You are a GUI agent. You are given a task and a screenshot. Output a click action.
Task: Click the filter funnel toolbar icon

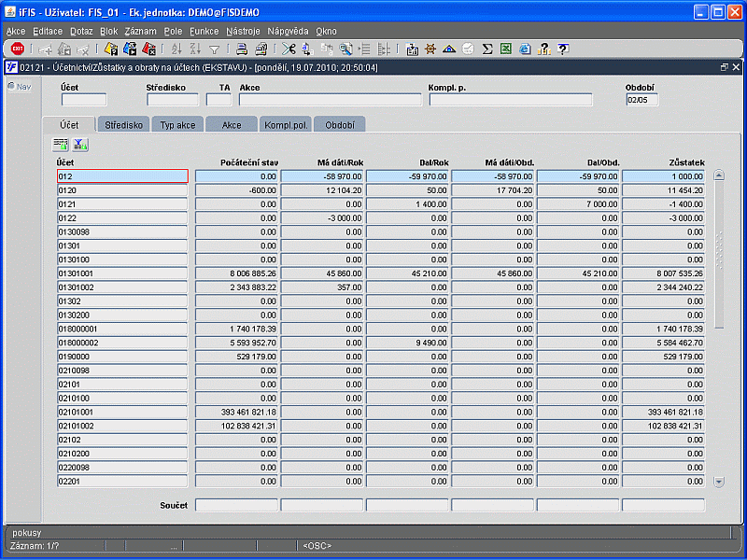tap(215, 49)
